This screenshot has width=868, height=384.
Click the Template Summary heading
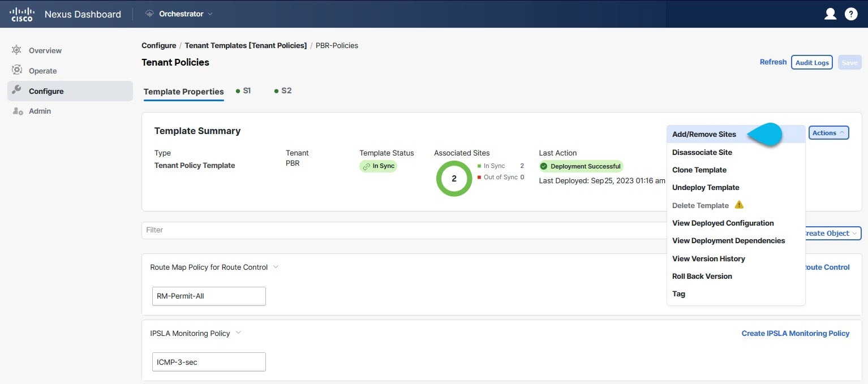197,131
